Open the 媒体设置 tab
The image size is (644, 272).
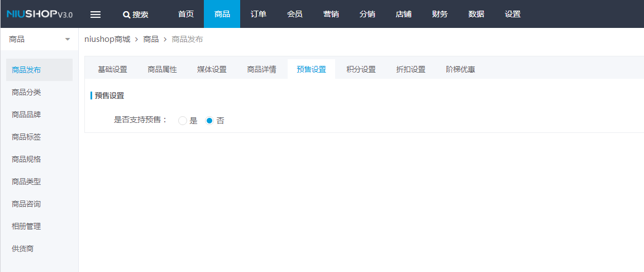pos(212,69)
